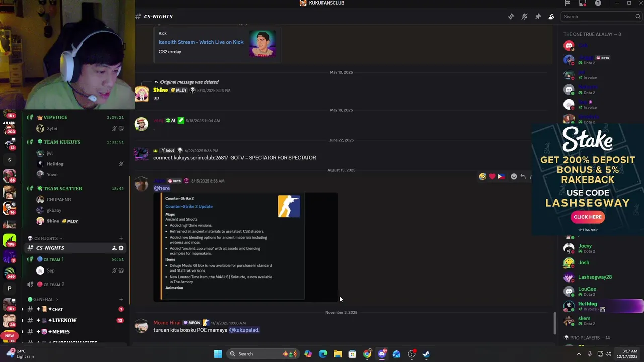Open pinned messages pin icon
644x362 pixels.
[538, 17]
